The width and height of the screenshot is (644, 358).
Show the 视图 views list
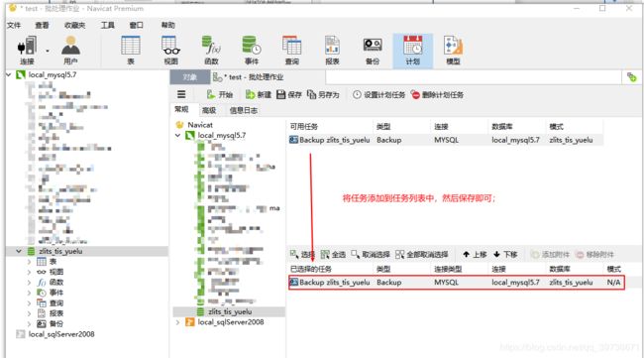170,51
